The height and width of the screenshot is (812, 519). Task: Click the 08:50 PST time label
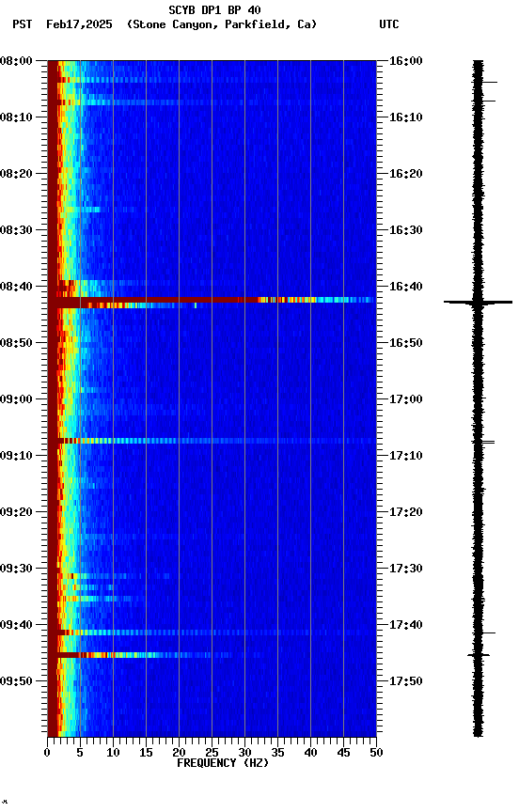[16, 343]
